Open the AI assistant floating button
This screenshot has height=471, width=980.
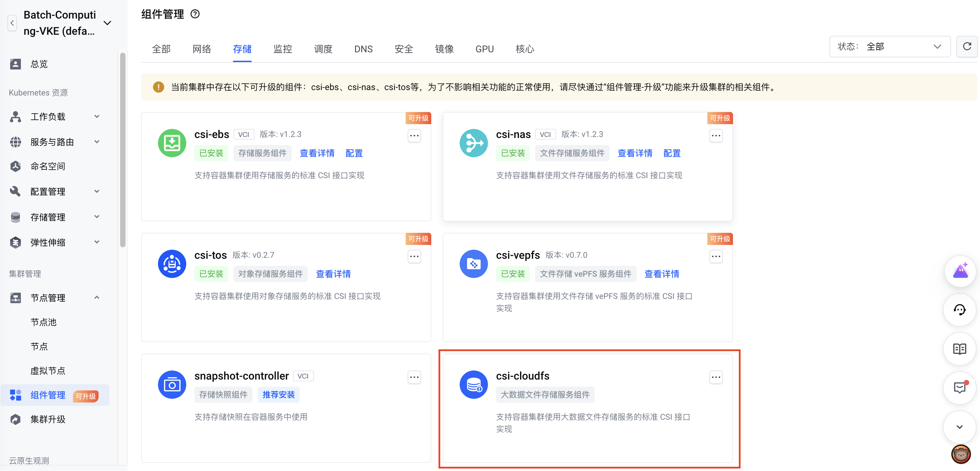pos(960,271)
